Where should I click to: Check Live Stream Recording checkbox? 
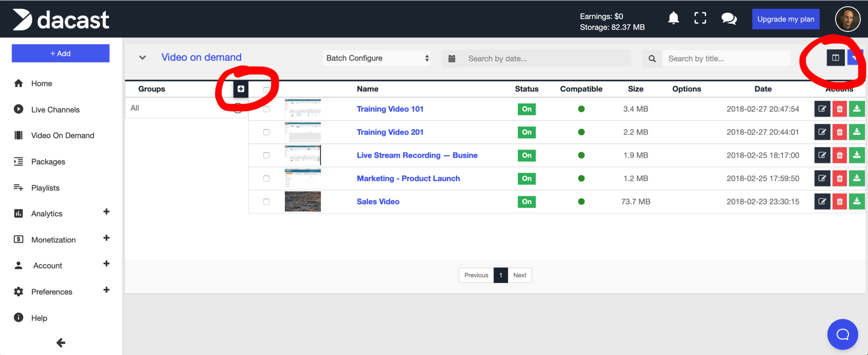point(266,155)
